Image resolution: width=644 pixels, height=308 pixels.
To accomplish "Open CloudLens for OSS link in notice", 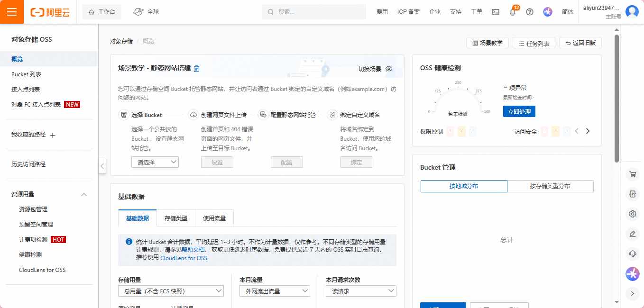I will (184, 258).
